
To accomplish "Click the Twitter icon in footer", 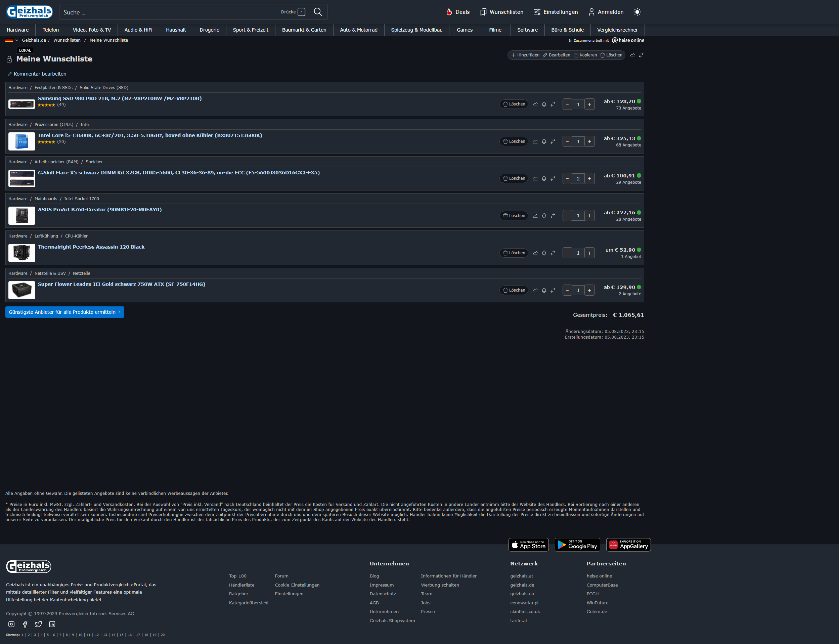I will pyautogui.click(x=39, y=624).
